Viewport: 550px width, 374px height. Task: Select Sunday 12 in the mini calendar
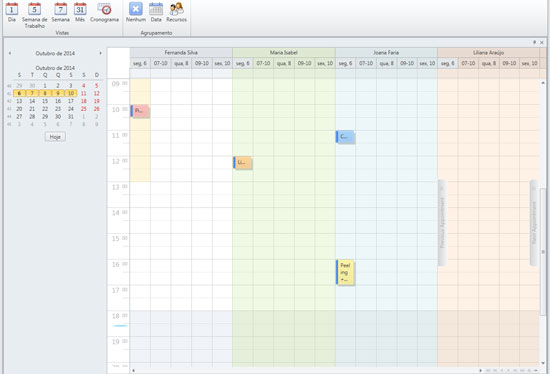point(96,93)
